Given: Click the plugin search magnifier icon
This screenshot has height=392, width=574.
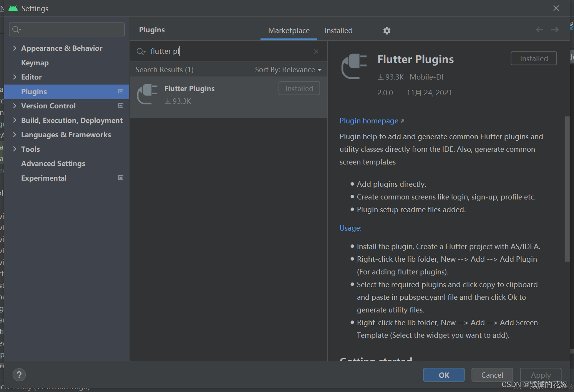Looking at the screenshot, I should tap(141, 51).
